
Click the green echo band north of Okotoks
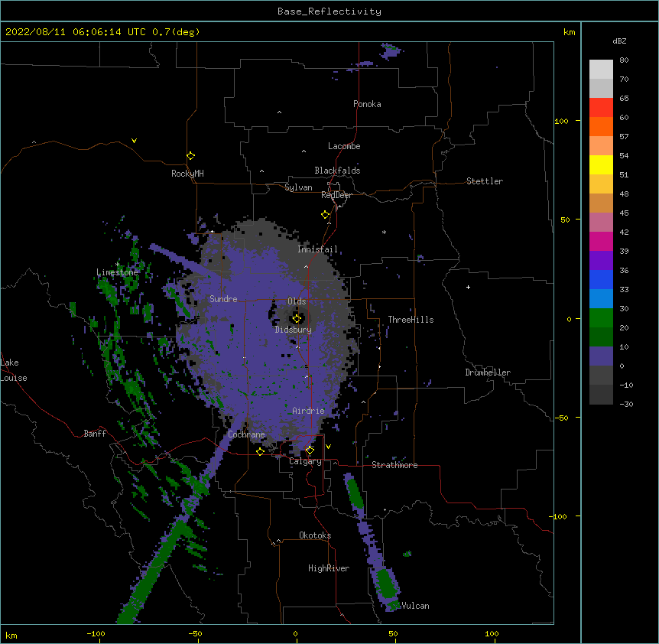click(355, 493)
